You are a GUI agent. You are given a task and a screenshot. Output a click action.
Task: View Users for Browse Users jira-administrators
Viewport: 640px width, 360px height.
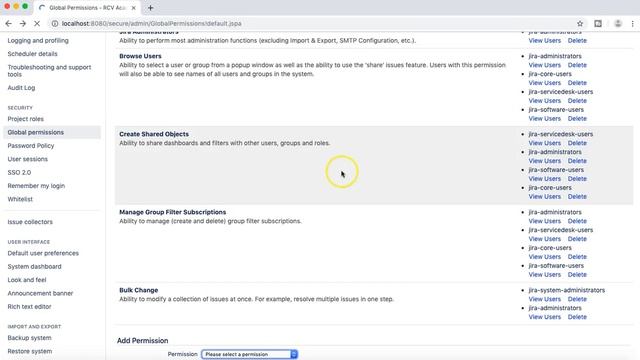coord(544,65)
